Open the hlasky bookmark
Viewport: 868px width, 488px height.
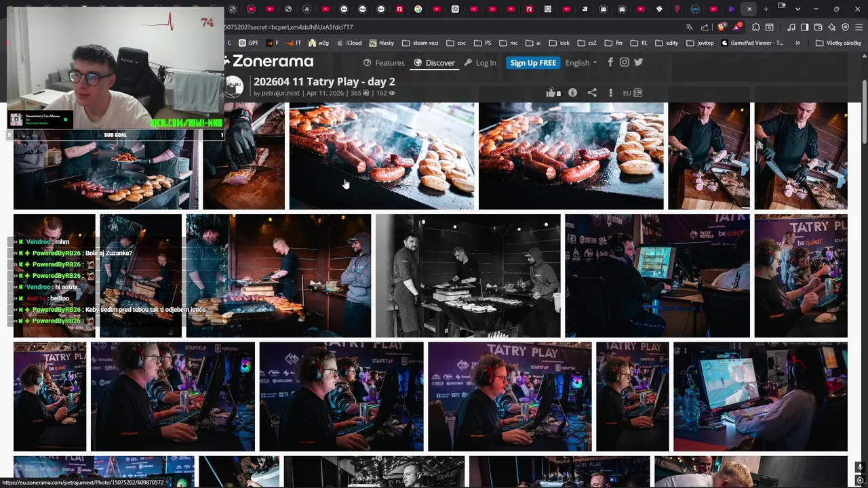(x=382, y=43)
